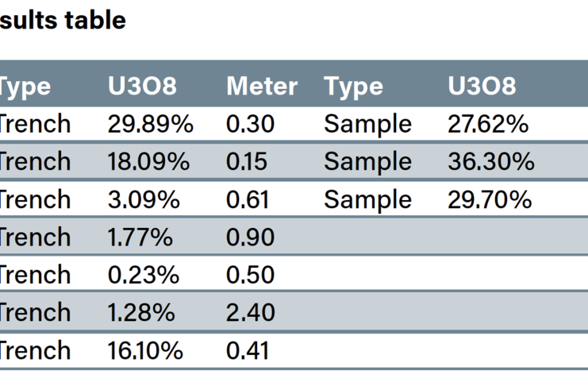Click the 0.90 meter value
This screenshot has width=588, height=386.
point(250,237)
